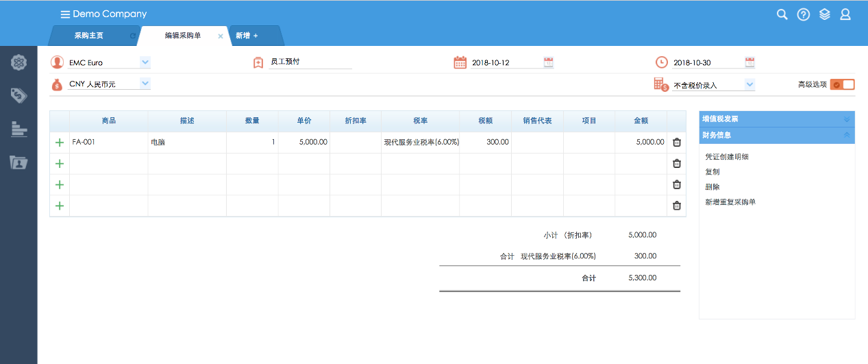Click the 员工预付 reference input field
This screenshot has width=868, height=364.
[x=310, y=62]
